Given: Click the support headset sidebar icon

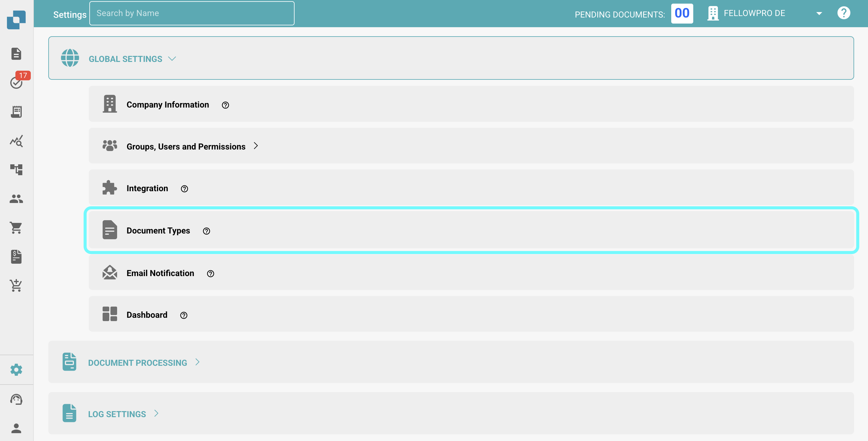Looking at the screenshot, I should pyautogui.click(x=16, y=400).
